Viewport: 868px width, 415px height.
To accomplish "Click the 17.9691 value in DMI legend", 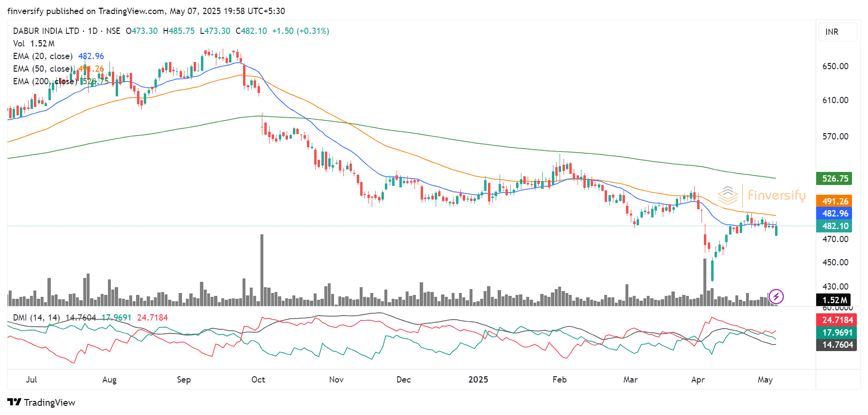I will (116, 318).
